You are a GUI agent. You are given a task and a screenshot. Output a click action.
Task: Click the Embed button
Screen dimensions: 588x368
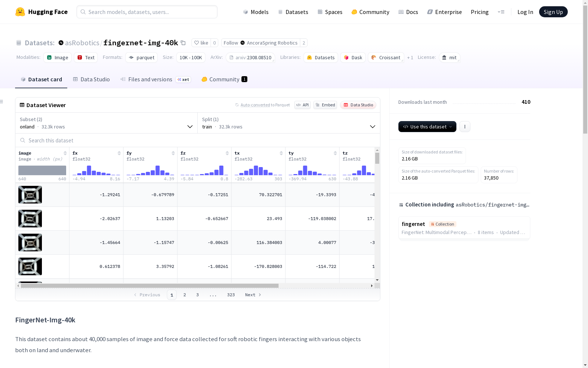325,105
